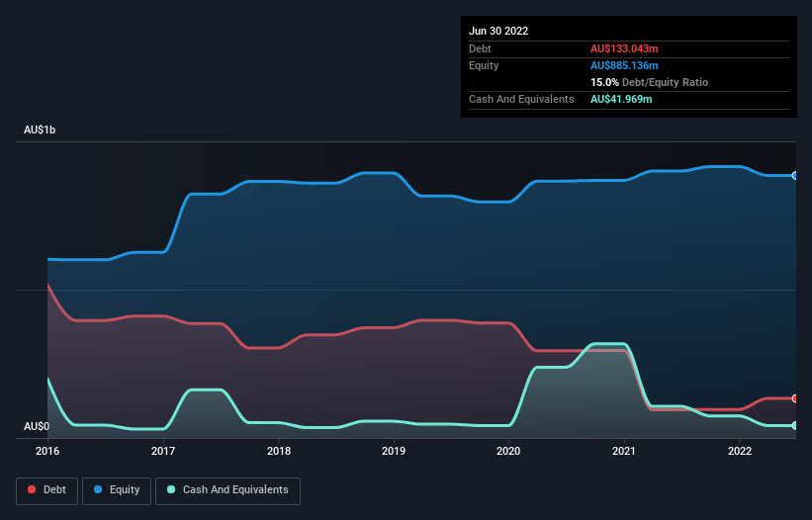Viewport: 812px width, 520px height.
Task: Click the Debt row label in tooltip
Action: click(480, 48)
